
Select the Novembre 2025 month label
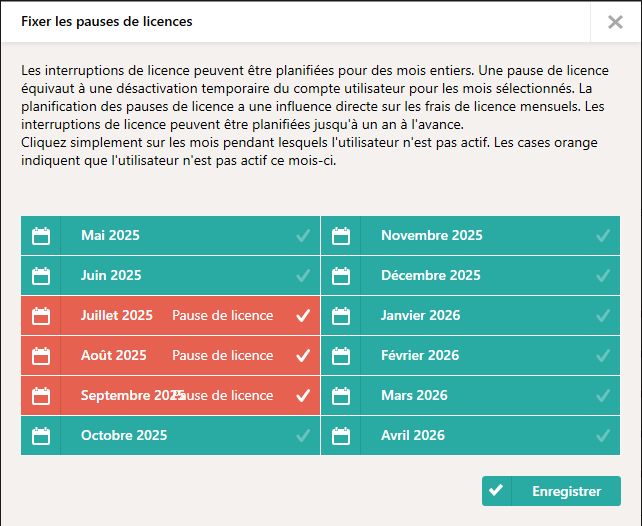coord(432,235)
